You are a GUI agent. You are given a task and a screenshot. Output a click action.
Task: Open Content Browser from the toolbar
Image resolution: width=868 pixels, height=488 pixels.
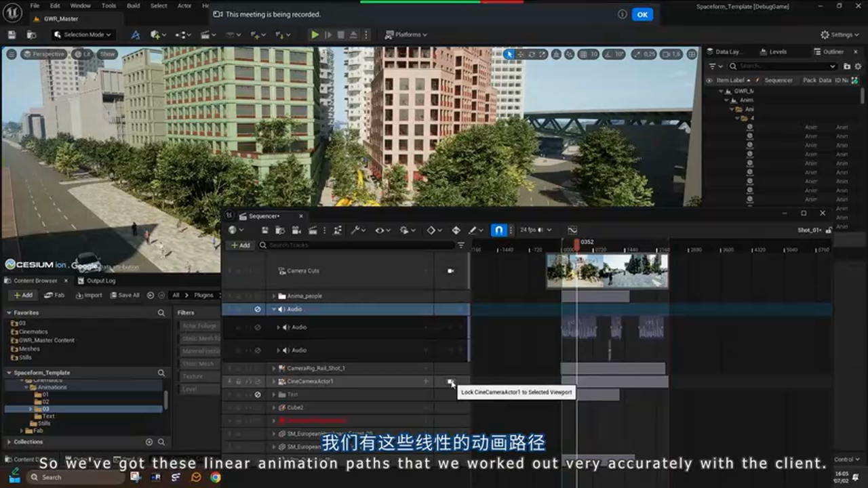click(x=33, y=35)
